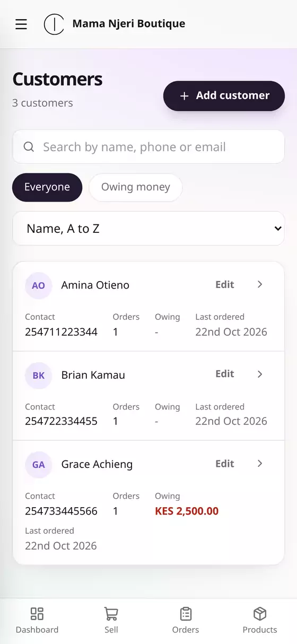Edit Grace Achieng's record

[x=225, y=464]
